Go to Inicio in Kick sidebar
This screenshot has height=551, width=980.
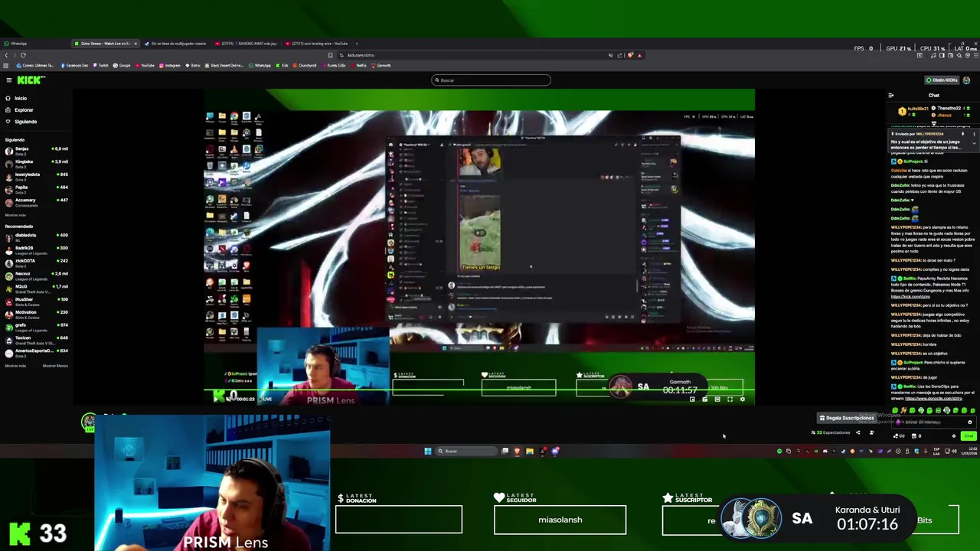(16, 98)
